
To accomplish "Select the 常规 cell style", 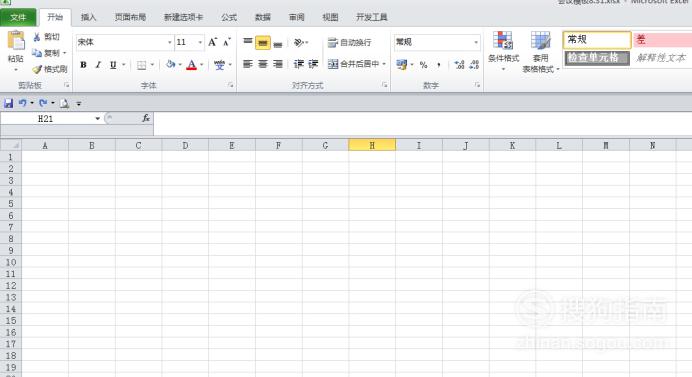I will tap(597, 40).
